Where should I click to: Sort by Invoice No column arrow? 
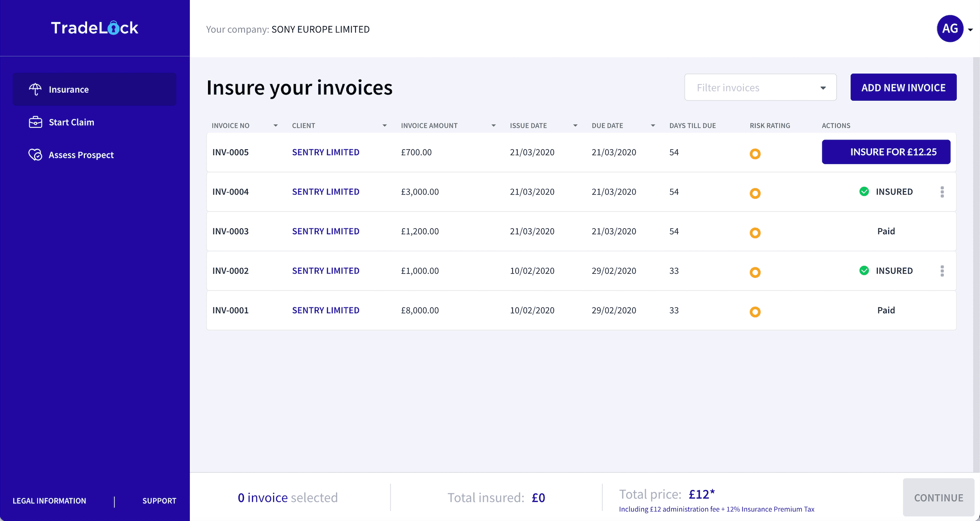click(276, 126)
